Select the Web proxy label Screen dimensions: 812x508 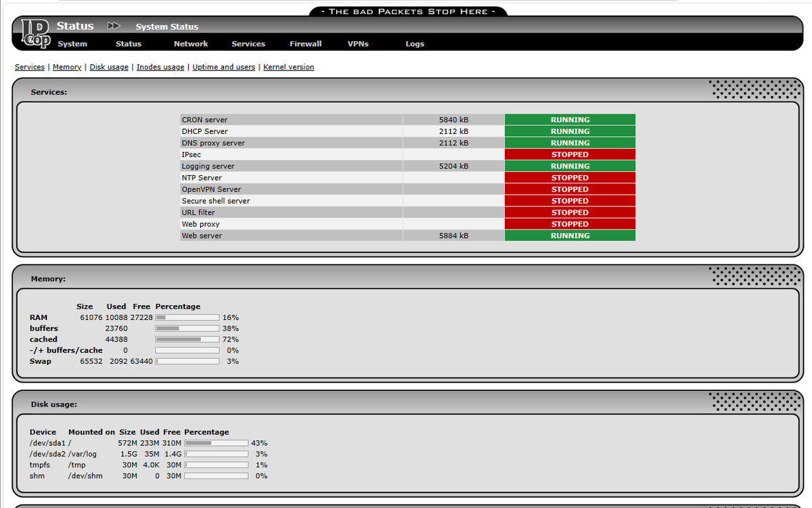point(201,224)
